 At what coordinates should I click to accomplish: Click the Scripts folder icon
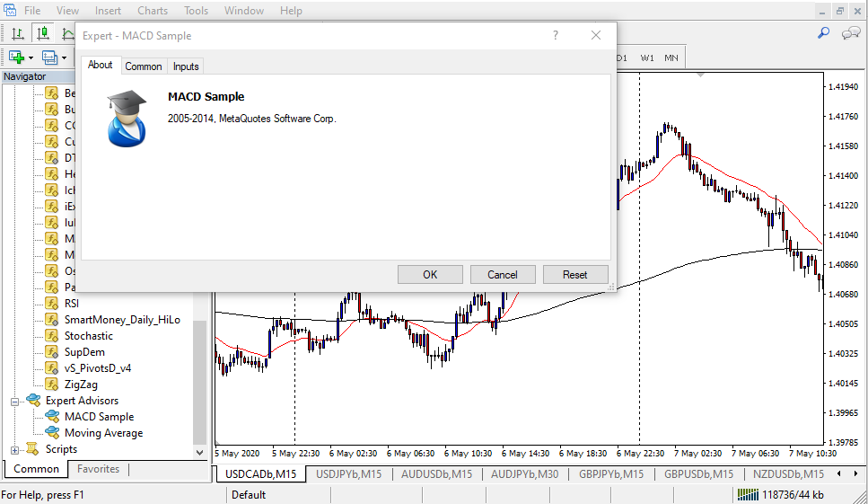[x=33, y=448]
